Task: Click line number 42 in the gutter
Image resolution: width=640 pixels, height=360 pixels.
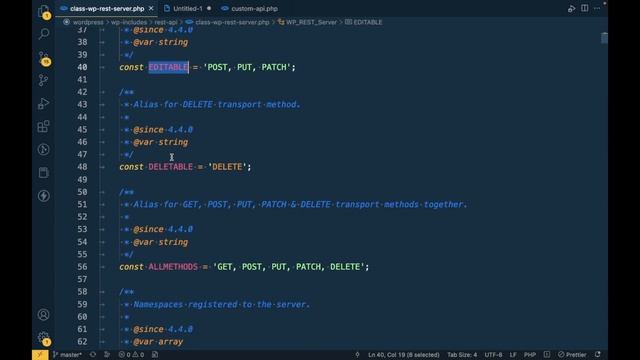Action: (x=82, y=92)
